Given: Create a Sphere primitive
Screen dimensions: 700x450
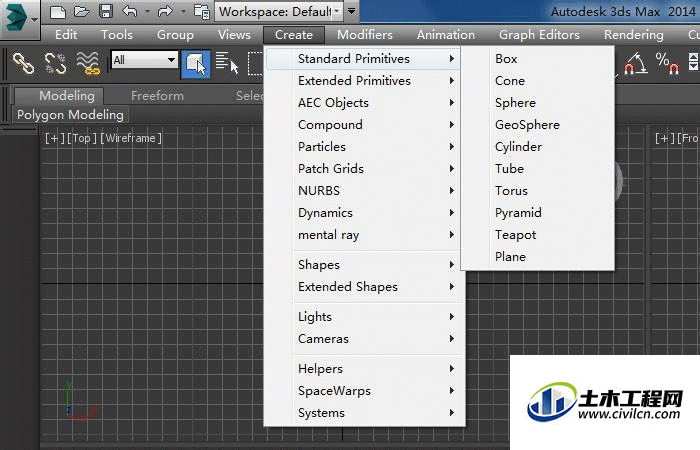Looking at the screenshot, I should [x=538, y=103].
